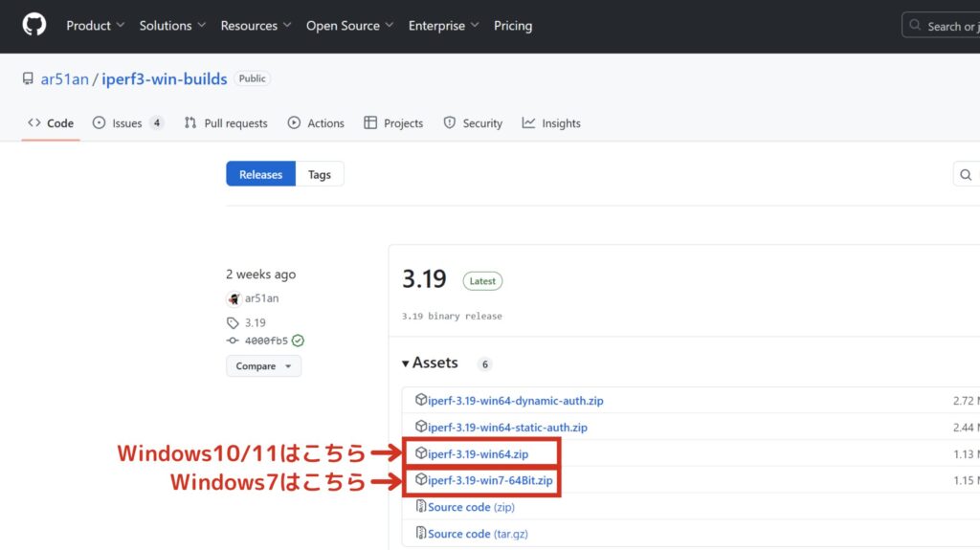
Task: Click the Assets count 6
Action: pos(485,363)
